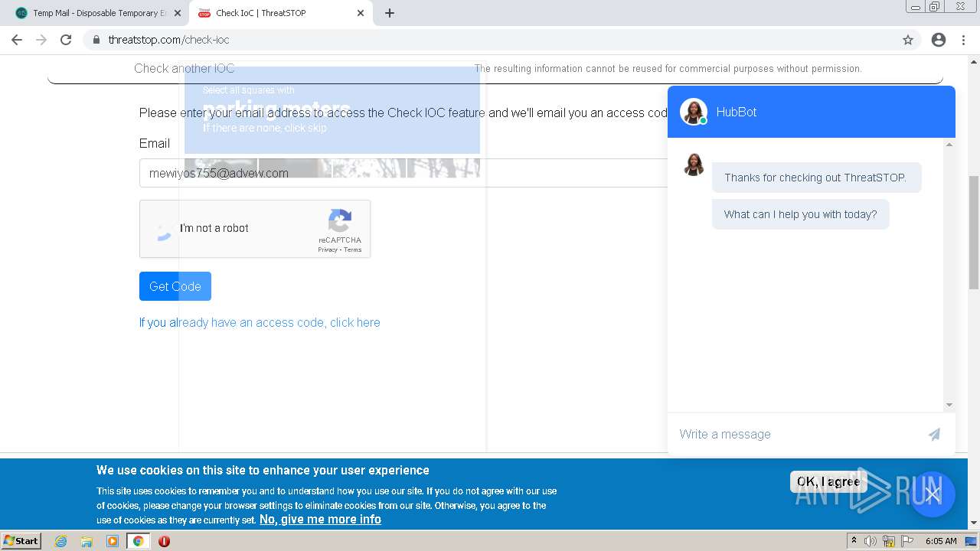Screen dimensions: 980x551
Task: Open the reCAPTCHA Privacy link
Action: point(328,249)
